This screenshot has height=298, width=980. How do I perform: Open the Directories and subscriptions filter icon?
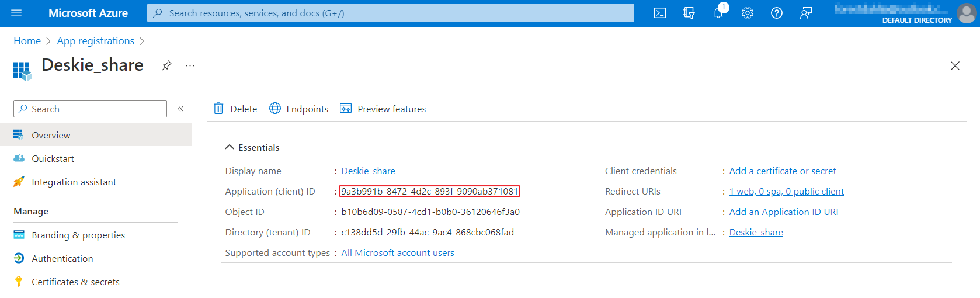pyautogui.click(x=689, y=13)
